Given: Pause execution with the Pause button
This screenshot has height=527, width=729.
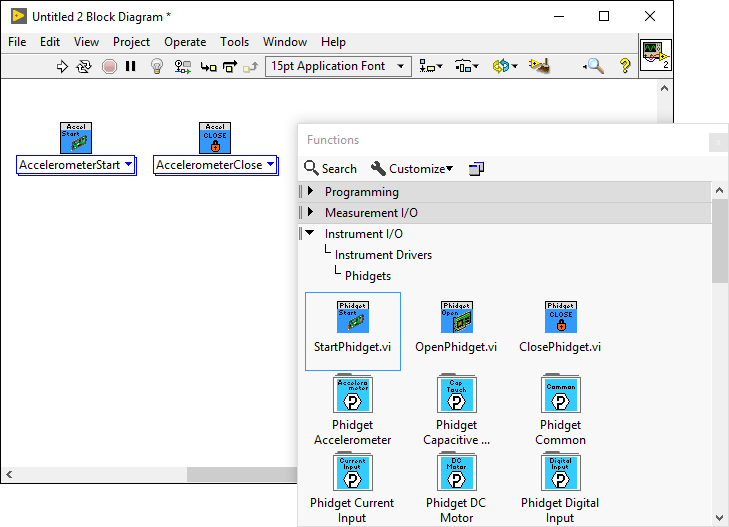Looking at the screenshot, I should [x=131, y=66].
